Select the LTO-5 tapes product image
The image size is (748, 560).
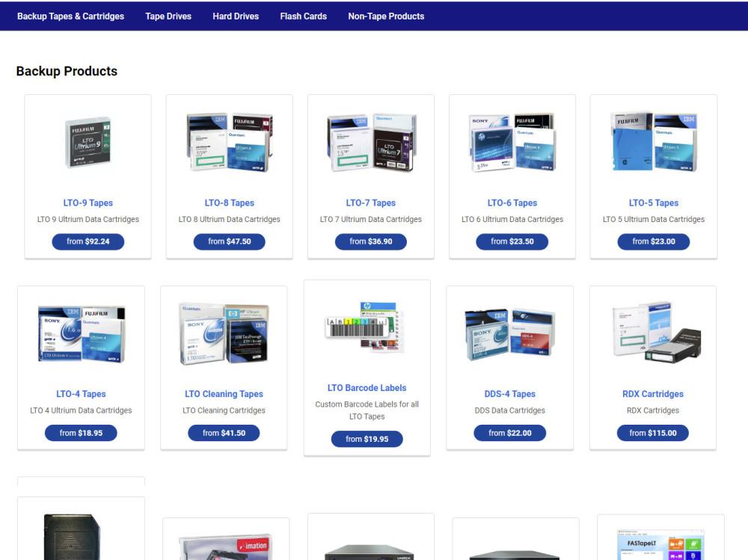pos(654,142)
